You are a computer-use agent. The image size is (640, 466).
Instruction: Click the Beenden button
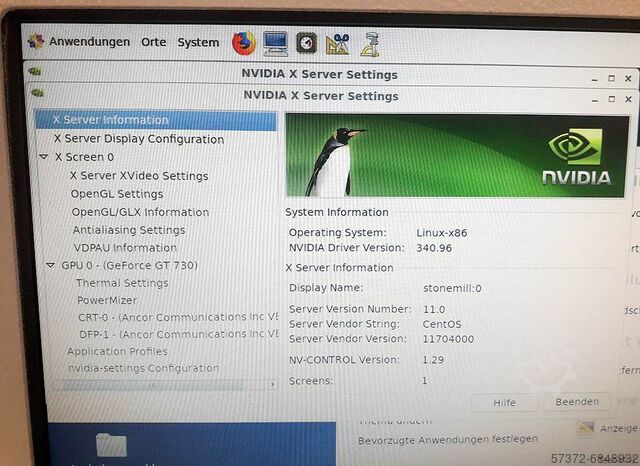tap(577, 402)
